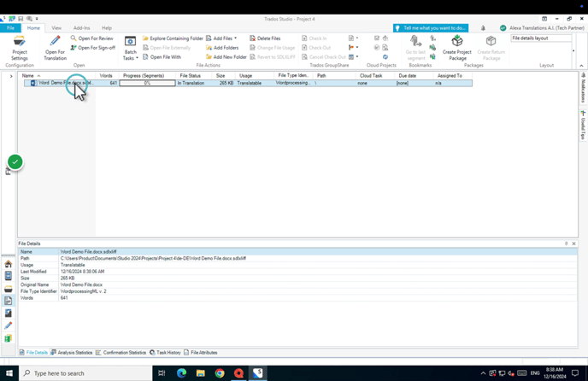The image size is (588, 381).
Task: Open Microsoft Edge from the taskbar
Action: tap(181, 373)
